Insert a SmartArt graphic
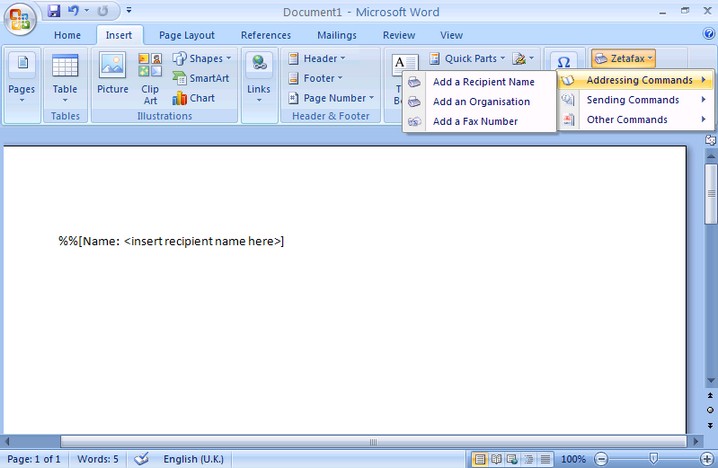This screenshot has width=718, height=468. coord(201,78)
